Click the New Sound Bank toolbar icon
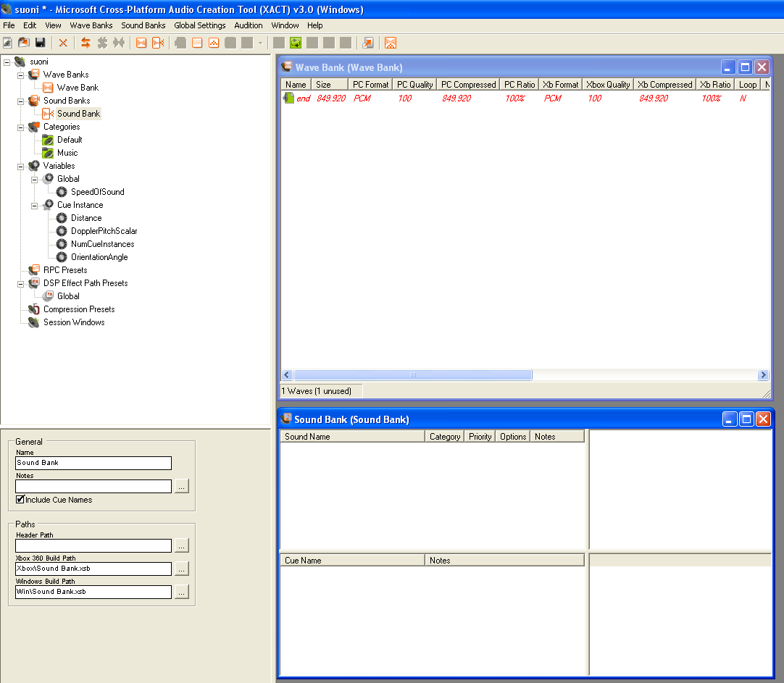 click(158, 43)
